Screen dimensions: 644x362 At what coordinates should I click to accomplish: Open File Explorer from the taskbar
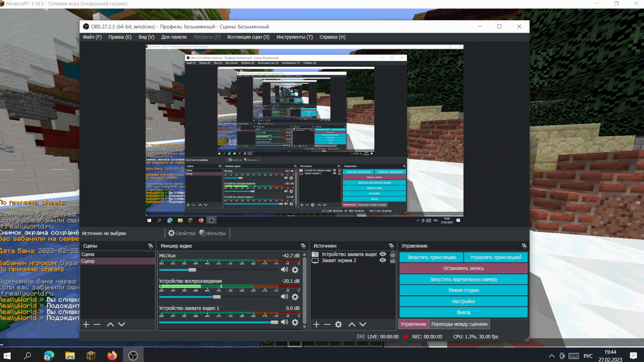(x=70, y=356)
